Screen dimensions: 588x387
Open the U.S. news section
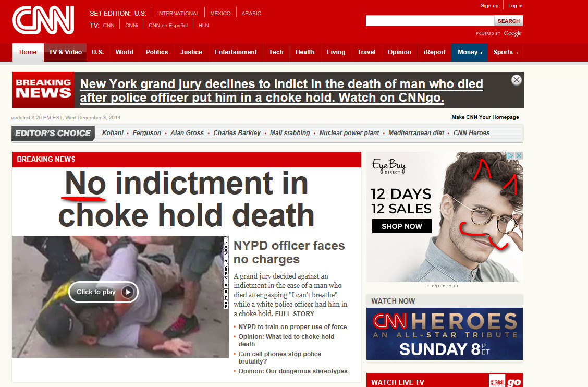pos(97,52)
